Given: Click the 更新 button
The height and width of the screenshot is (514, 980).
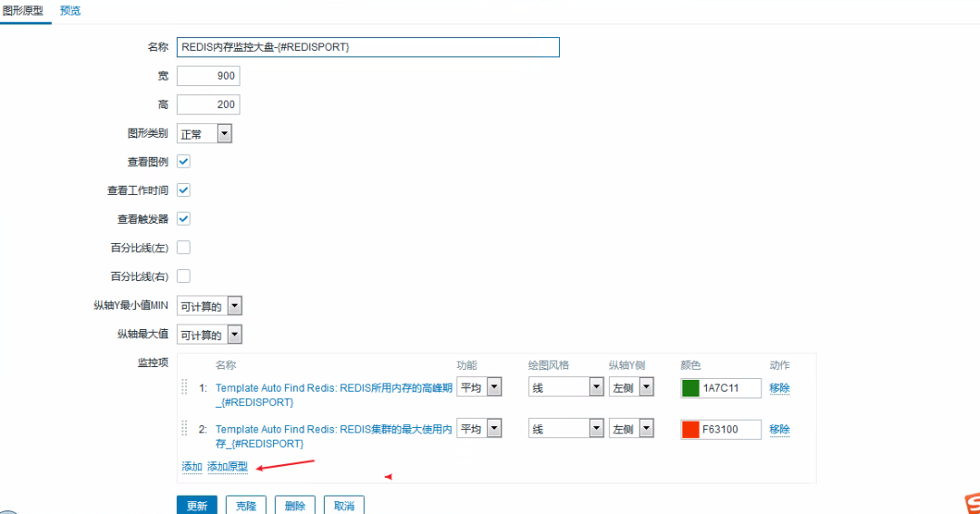Looking at the screenshot, I should tap(197, 505).
